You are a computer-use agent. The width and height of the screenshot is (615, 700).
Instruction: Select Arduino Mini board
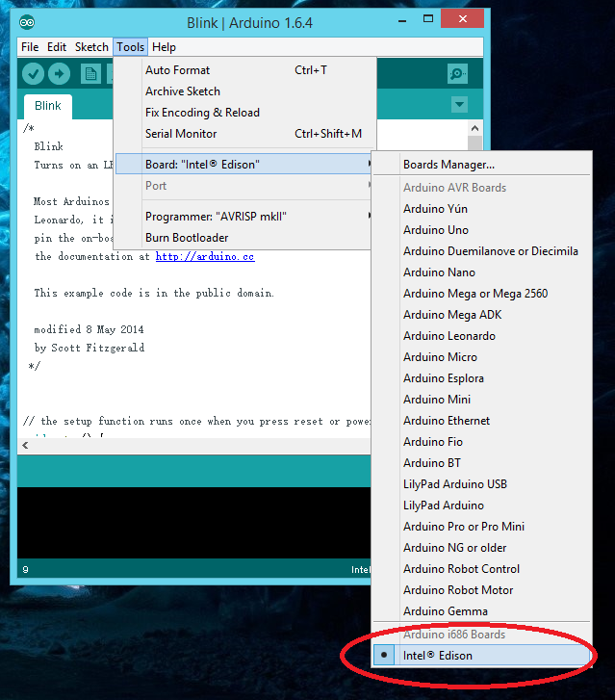pyautogui.click(x=482, y=400)
